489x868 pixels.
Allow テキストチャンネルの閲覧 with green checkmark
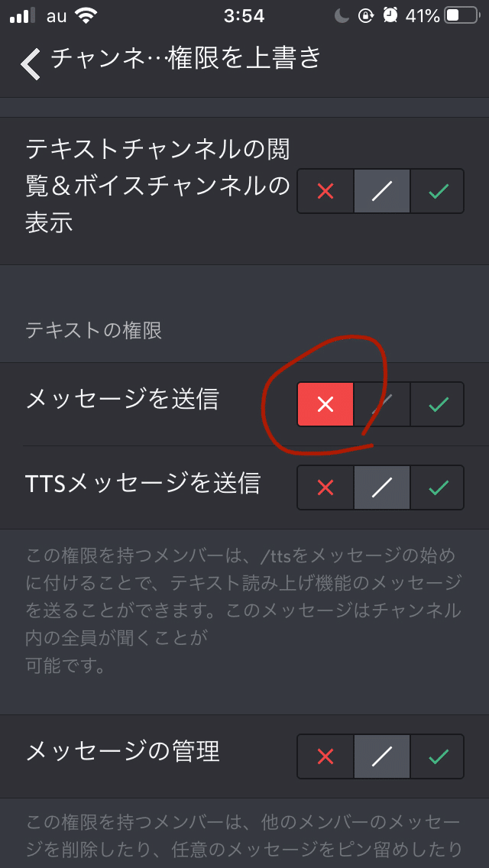(x=438, y=192)
